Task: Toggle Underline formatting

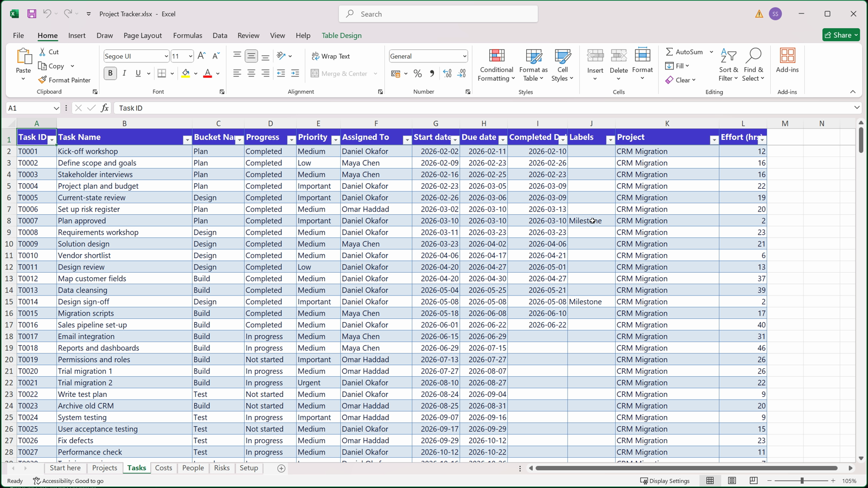Action: [138, 73]
